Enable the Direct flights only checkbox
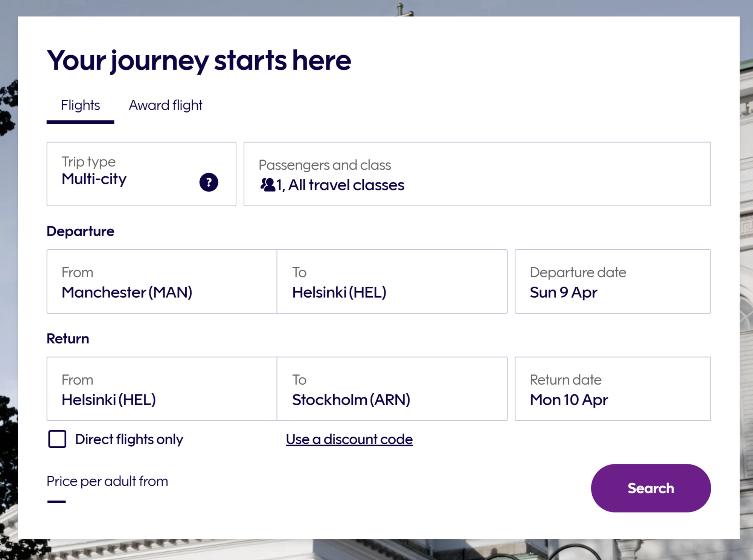The width and height of the screenshot is (753, 560). [x=57, y=439]
